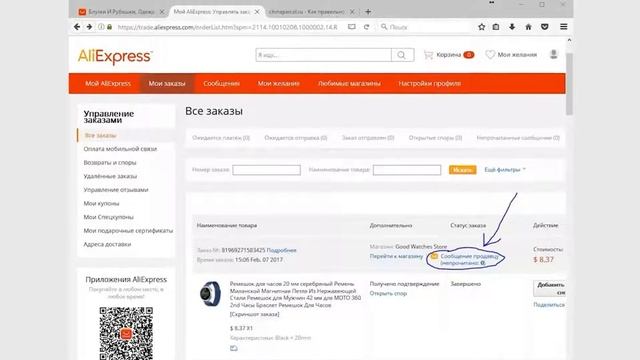Open the browser hamburger menu
This screenshot has height=360, width=640.
pyautogui.click(x=564, y=27)
